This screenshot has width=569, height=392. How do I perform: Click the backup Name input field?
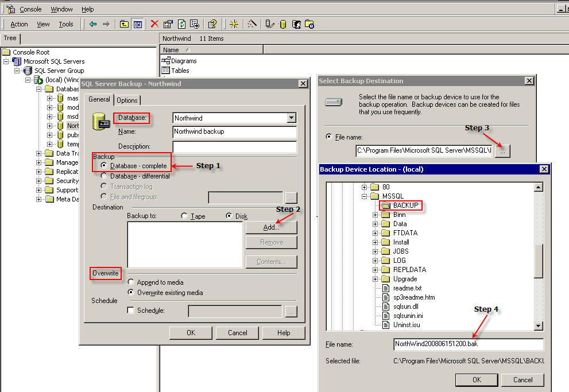click(x=235, y=131)
